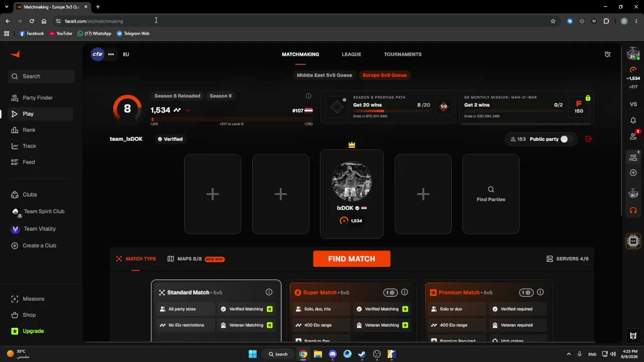Image resolution: width=644 pixels, height=362 pixels.
Task: Switch to the League tab
Action: click(351, 54)
